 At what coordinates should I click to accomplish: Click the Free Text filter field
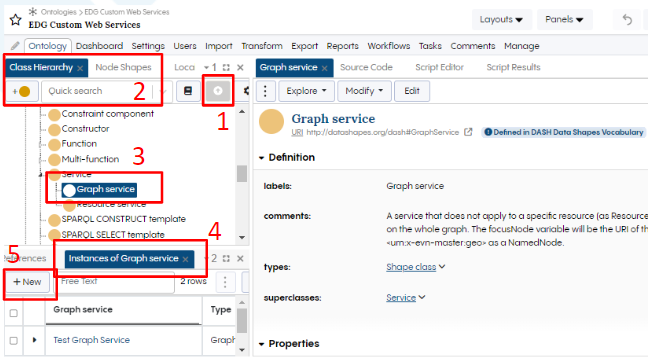pos(115,282)
